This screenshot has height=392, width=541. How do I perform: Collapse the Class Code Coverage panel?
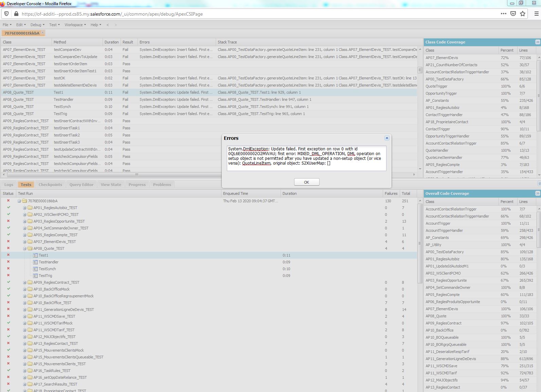tap(537, 42)
